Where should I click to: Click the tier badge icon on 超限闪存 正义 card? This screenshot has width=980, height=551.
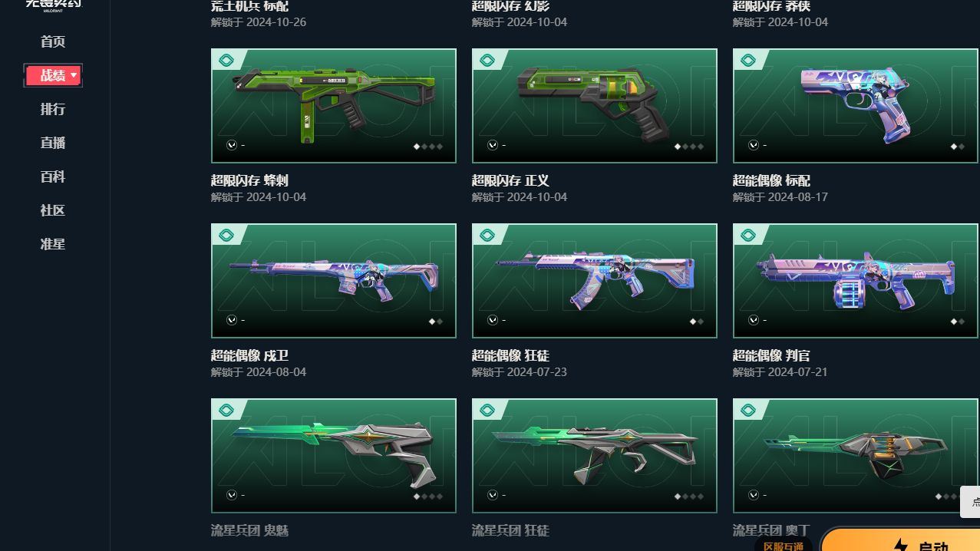coord(487,60)
